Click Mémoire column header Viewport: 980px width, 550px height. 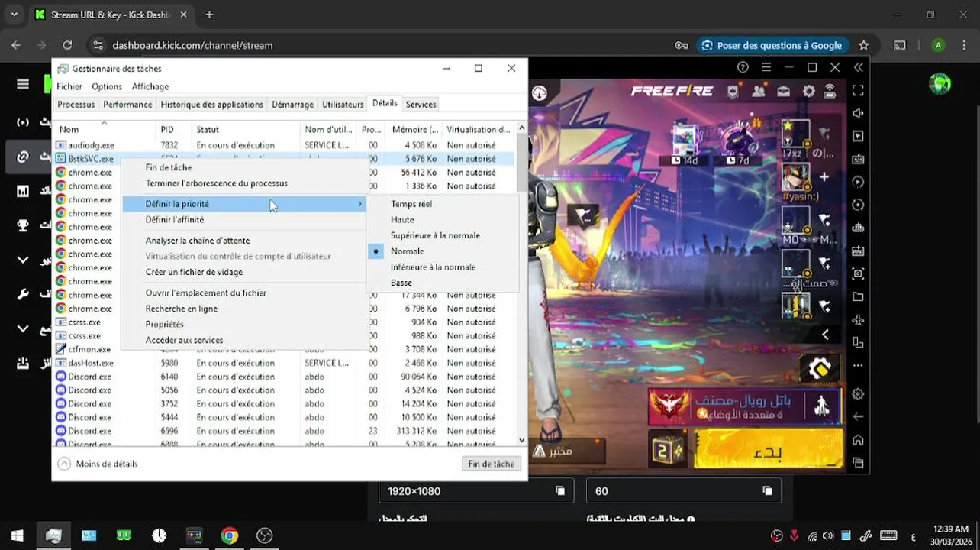tap(414, 130)
